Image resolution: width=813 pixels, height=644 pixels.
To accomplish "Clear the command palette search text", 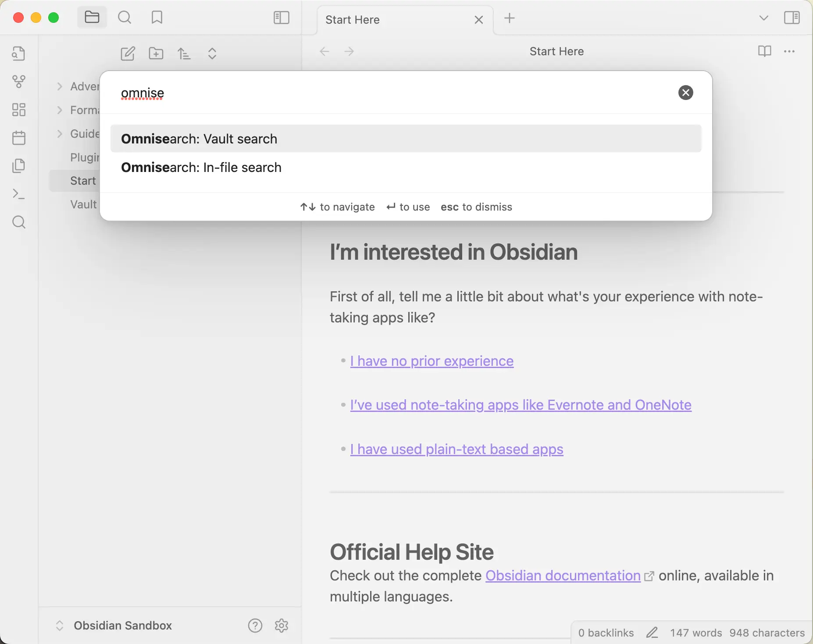I will 685,93.
